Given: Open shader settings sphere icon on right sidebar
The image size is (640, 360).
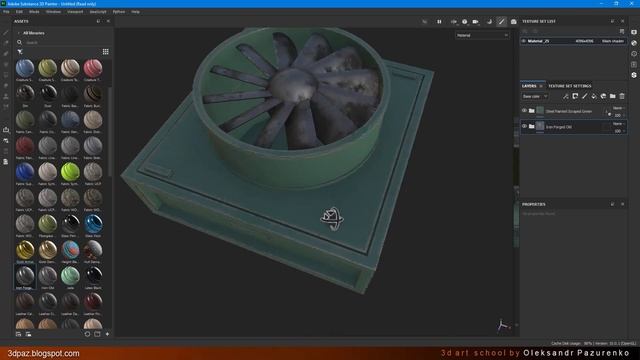Looking at the screenshot, I should [634, 43].
